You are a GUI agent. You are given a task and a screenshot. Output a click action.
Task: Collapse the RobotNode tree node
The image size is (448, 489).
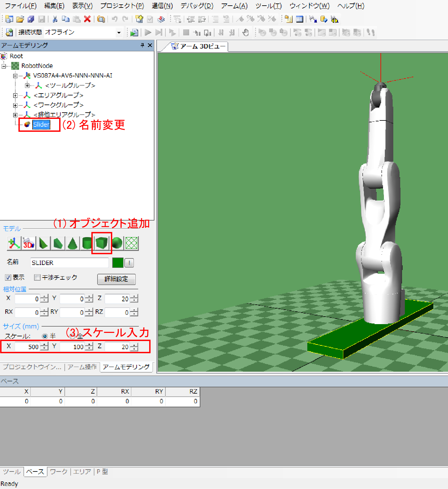point(4,66)
